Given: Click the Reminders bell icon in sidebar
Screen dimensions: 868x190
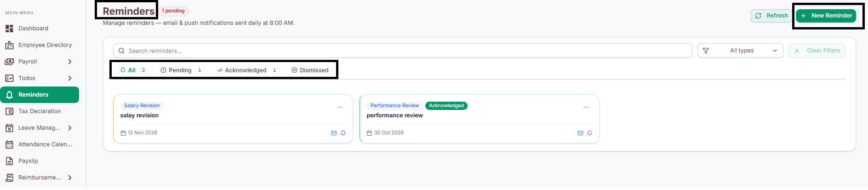Looking at the screenshot, I should (9, 95).
